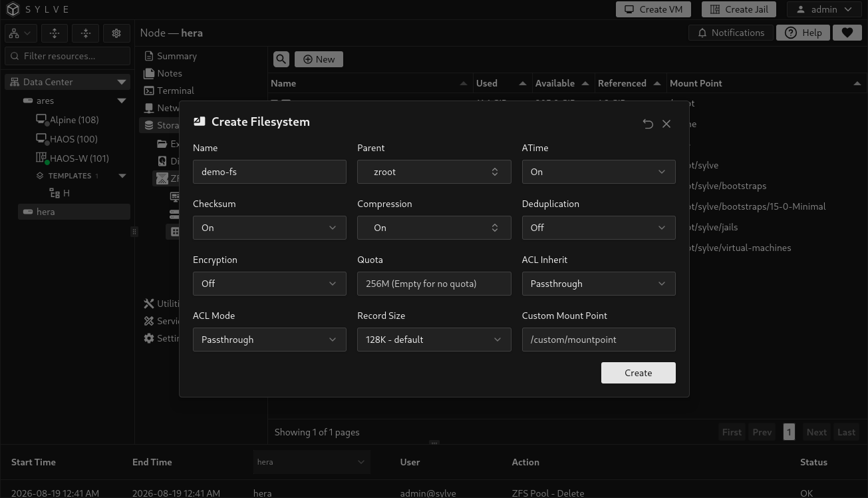Image resolution: width=868 pixels, height=498 pixels.
Task: Click the Help button
Action: coord(803,33)
